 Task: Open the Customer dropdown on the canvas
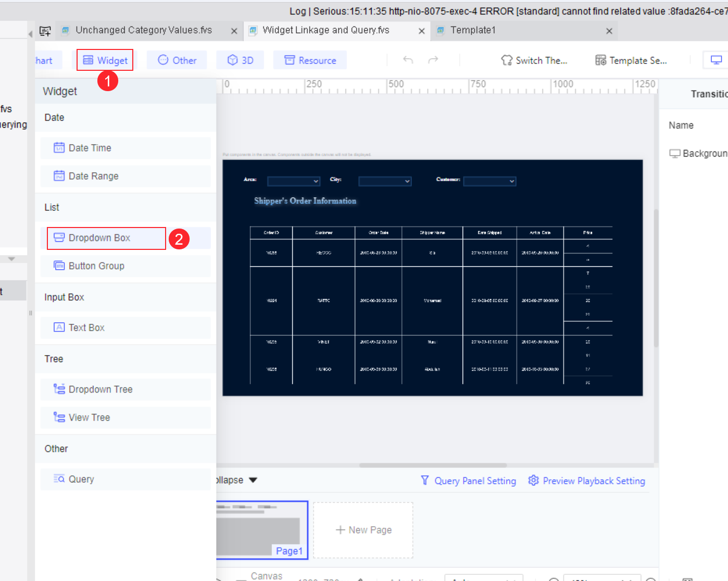coord(489,181)
